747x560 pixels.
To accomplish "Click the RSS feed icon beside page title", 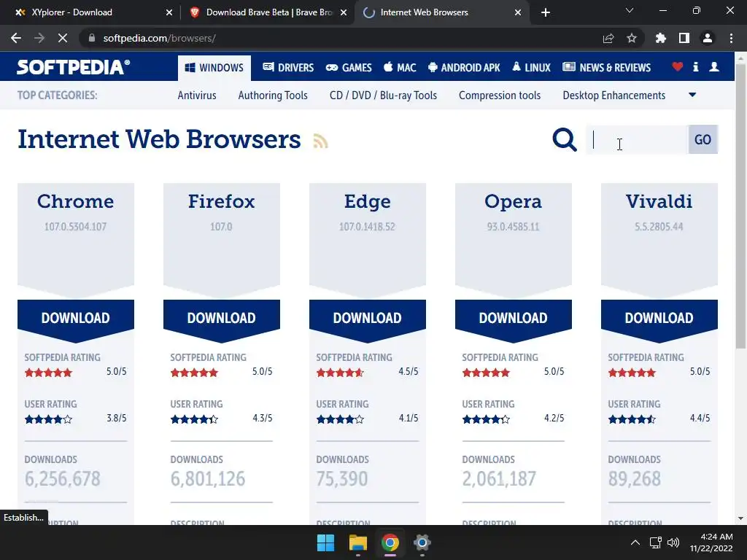I will 321,141.
